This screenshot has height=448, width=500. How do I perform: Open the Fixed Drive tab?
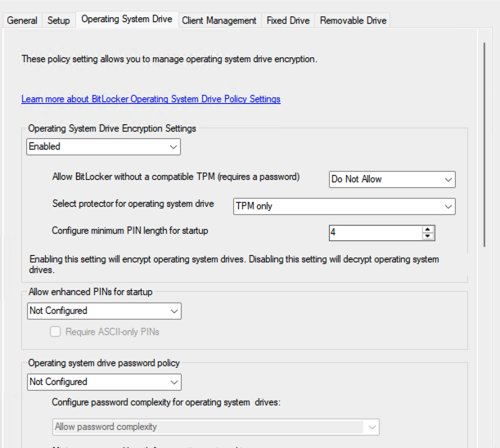(x=288, y=20)
